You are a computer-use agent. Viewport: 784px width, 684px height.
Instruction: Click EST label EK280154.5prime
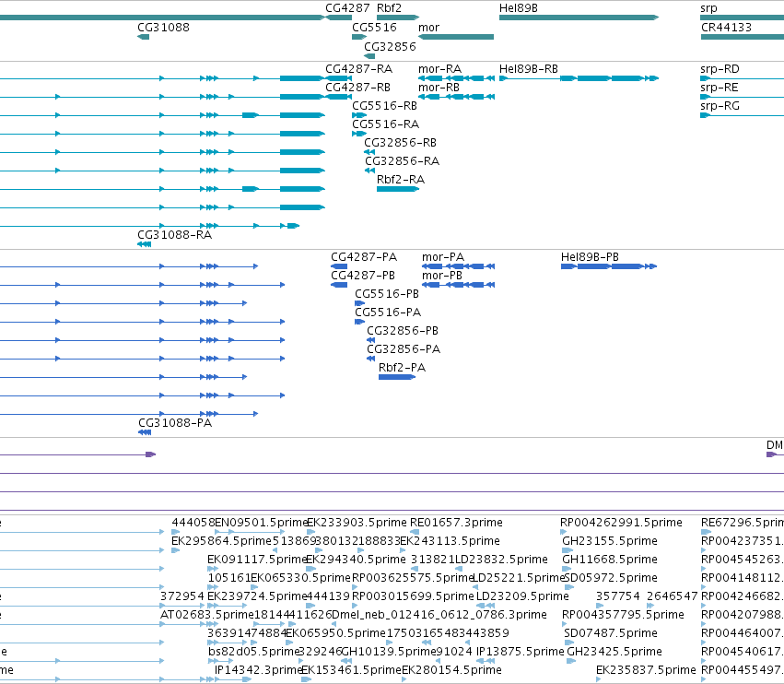[452, 670]
